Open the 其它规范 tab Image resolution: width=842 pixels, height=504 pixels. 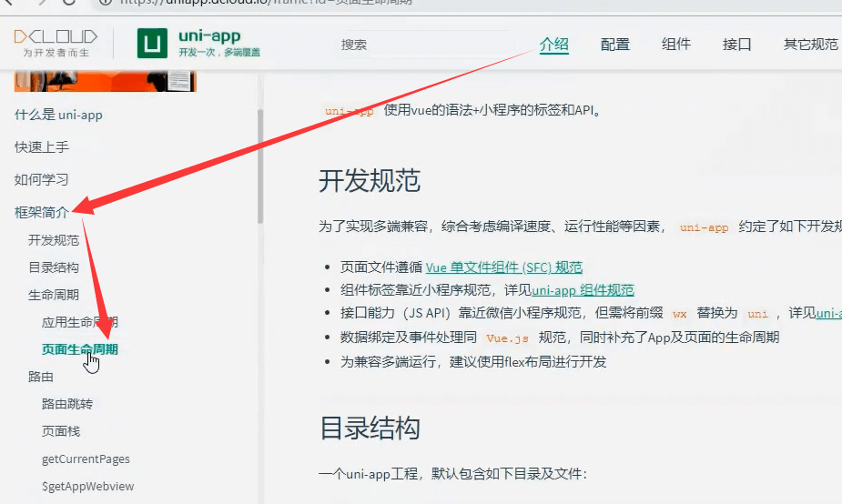(x=810, y=44)
